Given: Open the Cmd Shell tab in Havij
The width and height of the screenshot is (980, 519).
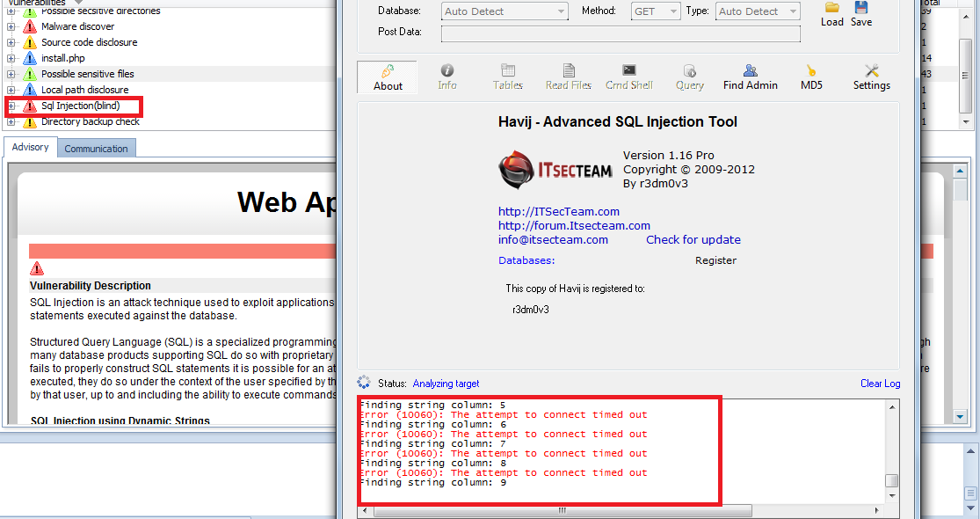Looking at the screenshot, I should (628, 77).
